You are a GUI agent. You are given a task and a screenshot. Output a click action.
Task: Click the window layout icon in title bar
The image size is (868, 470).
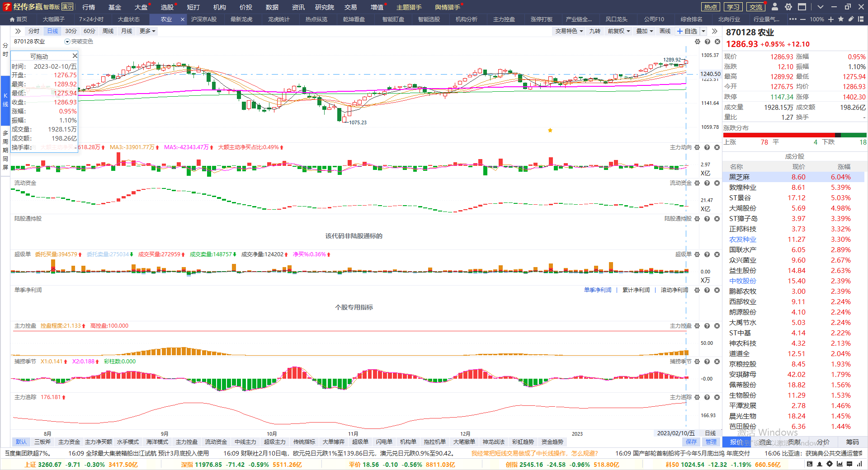[x=802, y=7]
